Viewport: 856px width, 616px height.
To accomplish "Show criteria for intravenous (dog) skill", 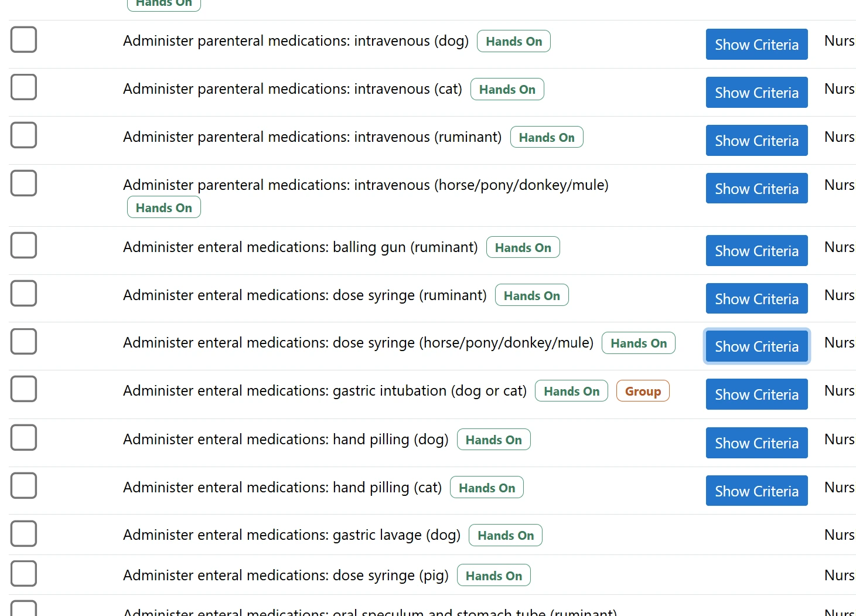I will [x=756, y=45].
